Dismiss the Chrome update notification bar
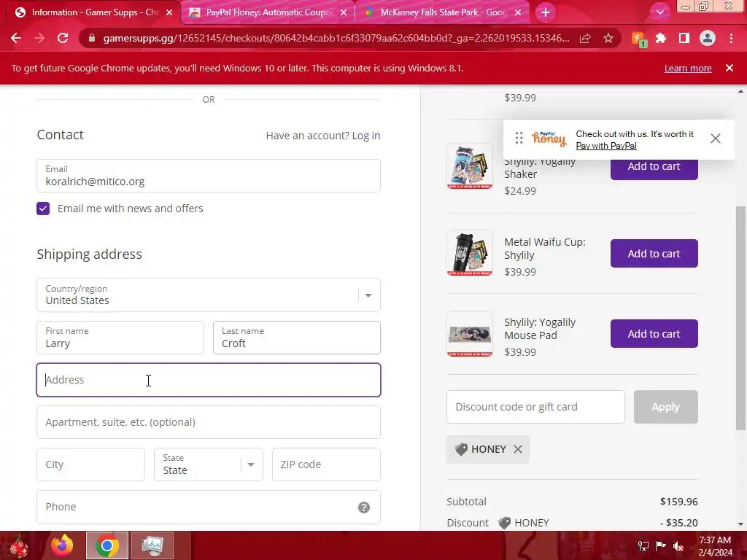The image size is (747, 560). pyautogui.click(x=729, y=68)
